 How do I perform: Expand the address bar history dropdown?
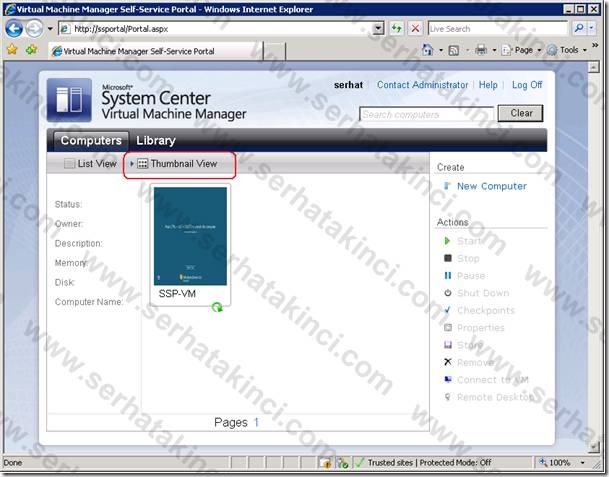[378, 29]
